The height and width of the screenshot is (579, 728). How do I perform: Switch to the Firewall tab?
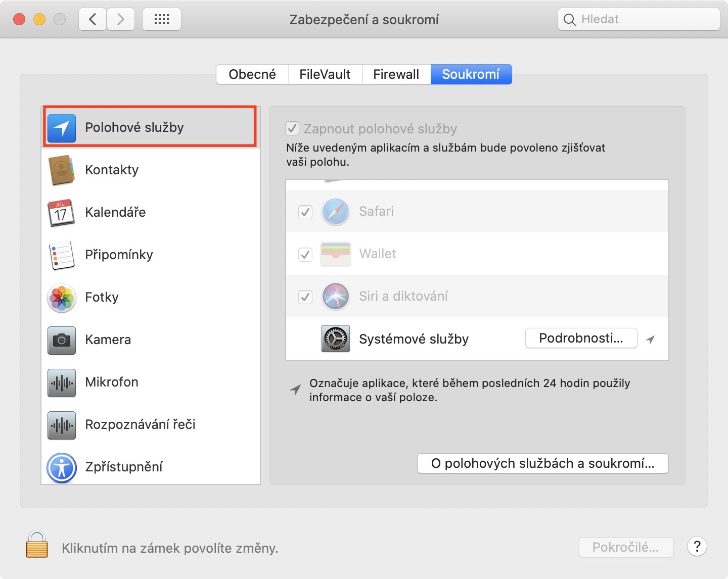pos(396,74)
